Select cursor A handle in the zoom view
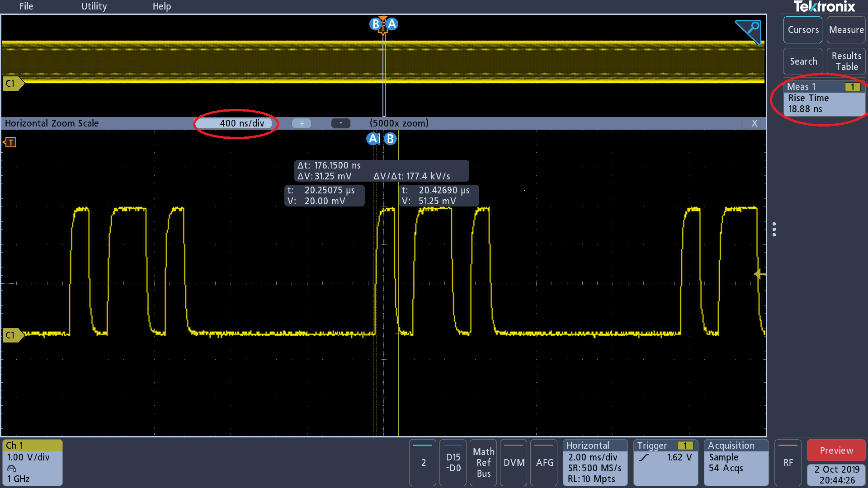 [x=373, y=139]
